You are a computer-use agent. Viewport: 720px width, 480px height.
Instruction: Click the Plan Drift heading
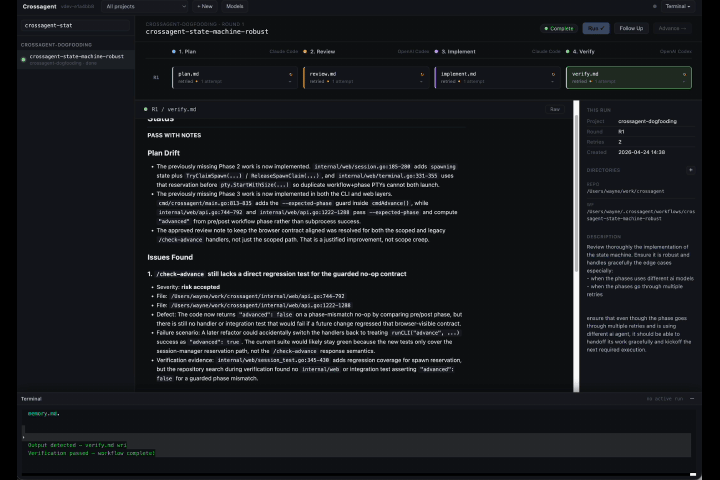click(163, 153)
